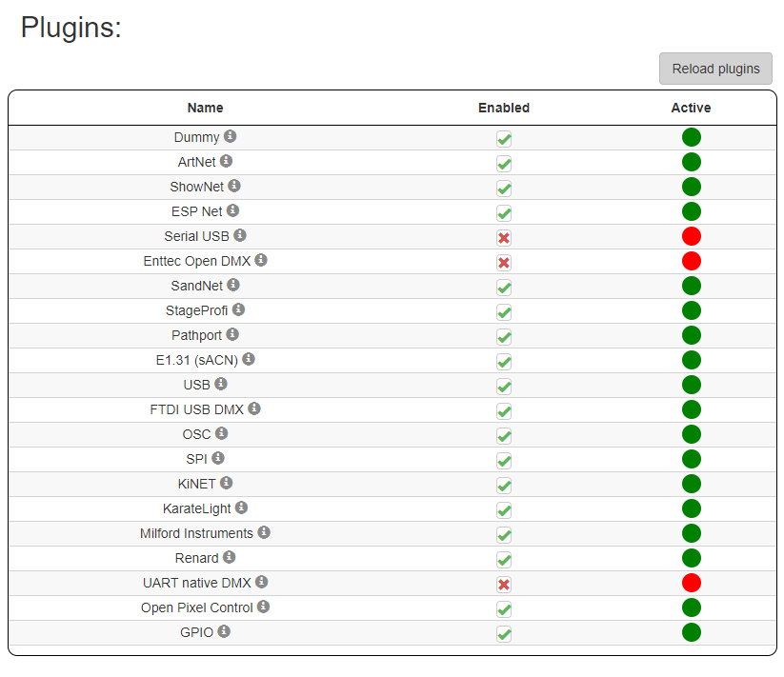
Task: Show info for Milford Instruments plugin
Action: (x=264, y=532)
